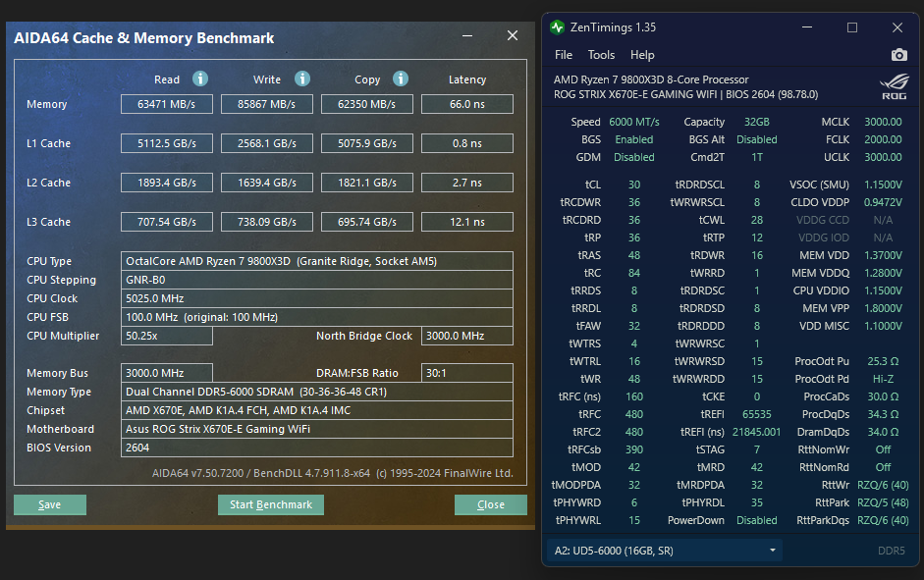Click the Memory Write value 85867 MB/s
Screen dimensions: 924x580
tap(267, 104)
